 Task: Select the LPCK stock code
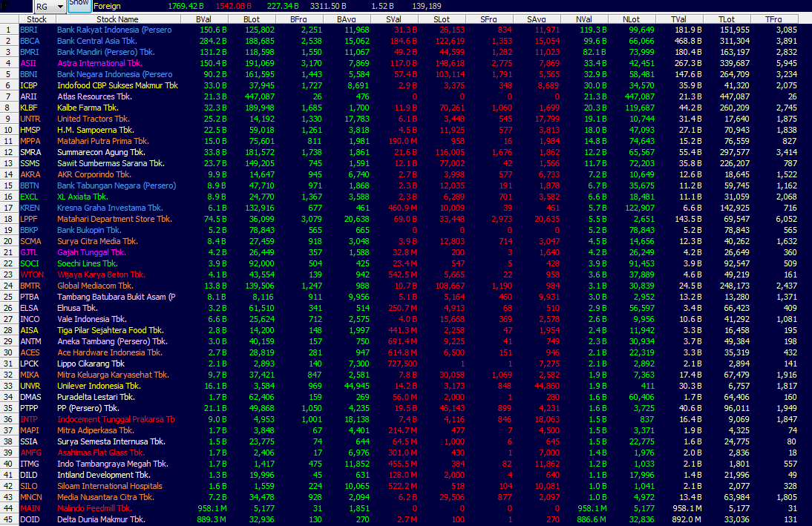(30, 364)
